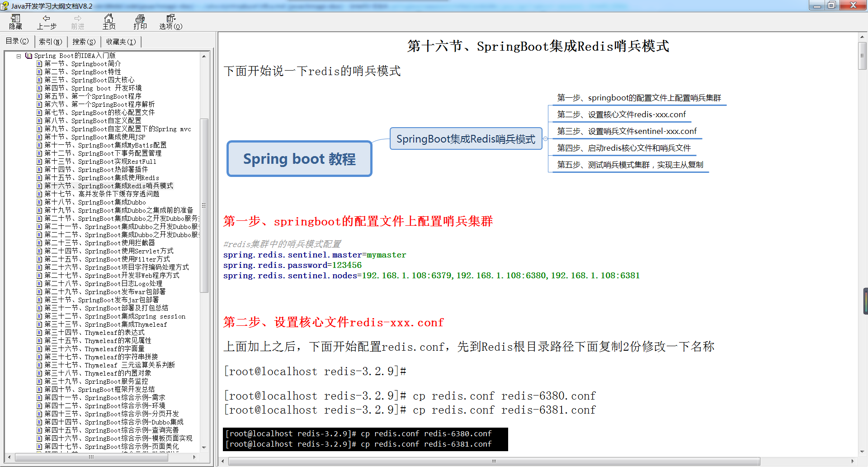This screenshot has width=868, height=467.
Task: Click page icon of 第十五节 SpringBoot集成使用Redis
Action: 39,178
